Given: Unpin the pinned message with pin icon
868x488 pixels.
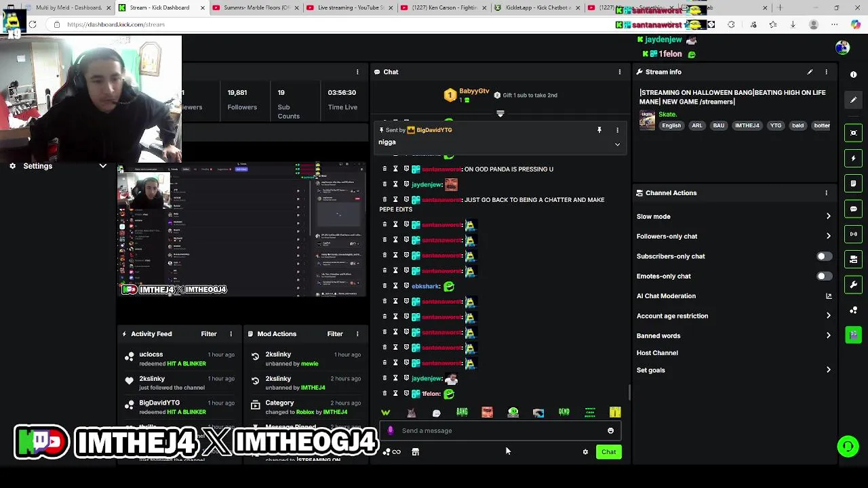Looking at the screenshot, I should pyautogui.click(x=599, y=130).
